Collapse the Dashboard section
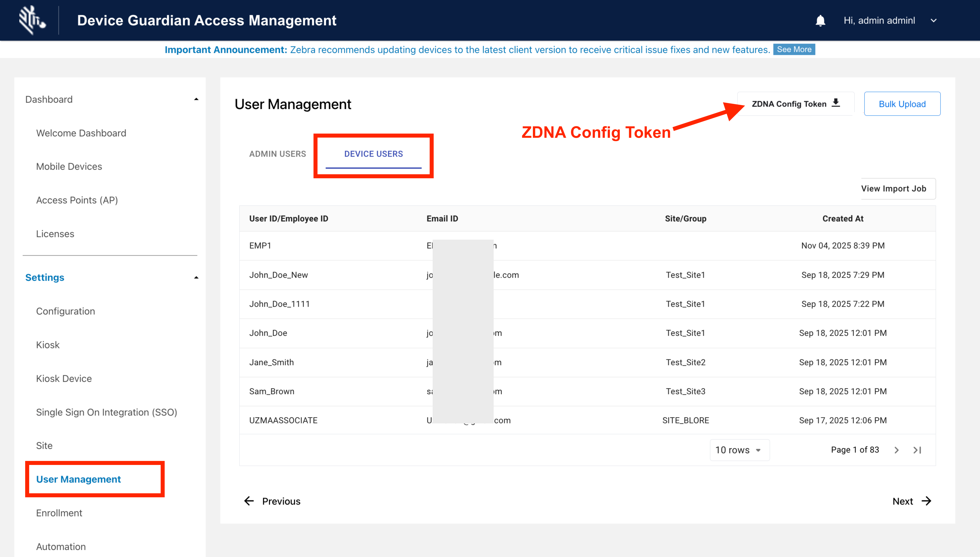 coord(196,99)
